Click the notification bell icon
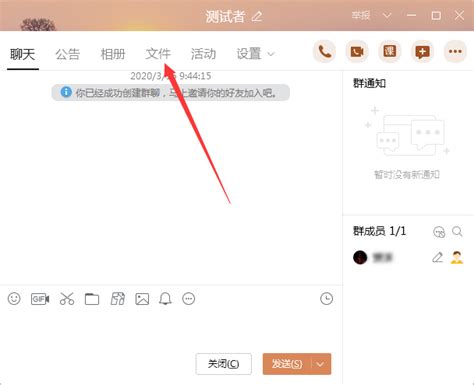The image size is (474, 385). coord(165,299)
